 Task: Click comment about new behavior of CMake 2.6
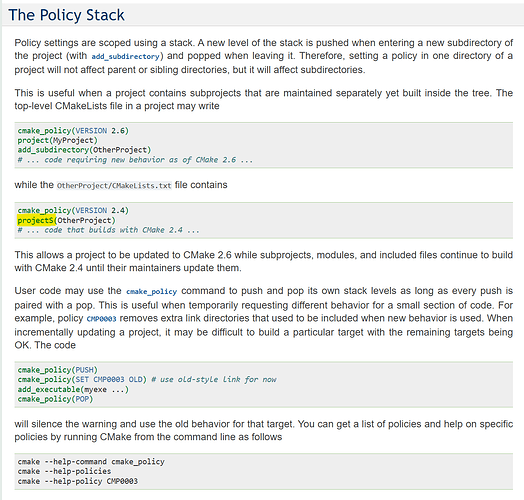(135, 160)
